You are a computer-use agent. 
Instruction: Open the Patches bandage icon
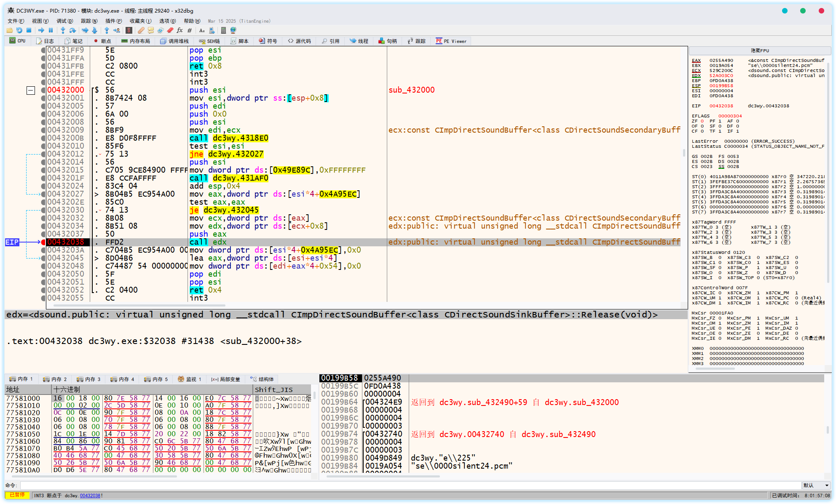click(141, 30)
